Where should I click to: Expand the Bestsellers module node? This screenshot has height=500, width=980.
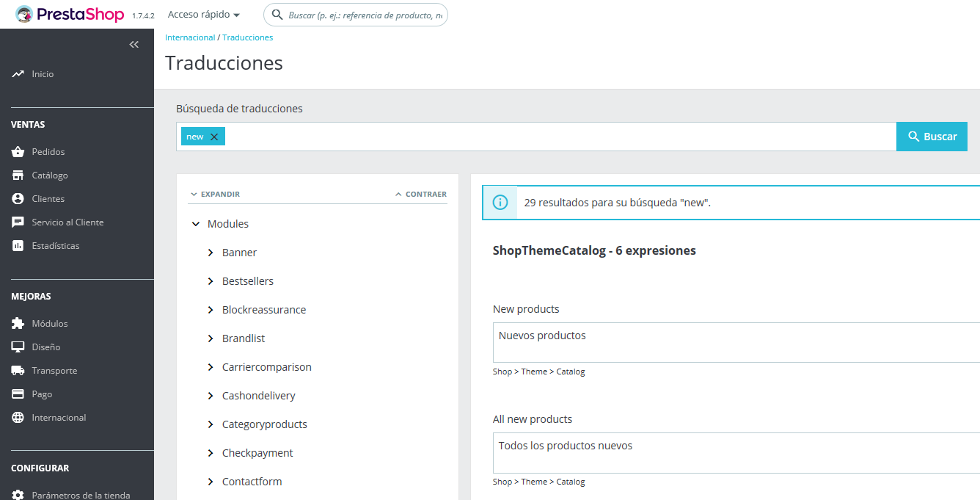[x=211, y=281]
